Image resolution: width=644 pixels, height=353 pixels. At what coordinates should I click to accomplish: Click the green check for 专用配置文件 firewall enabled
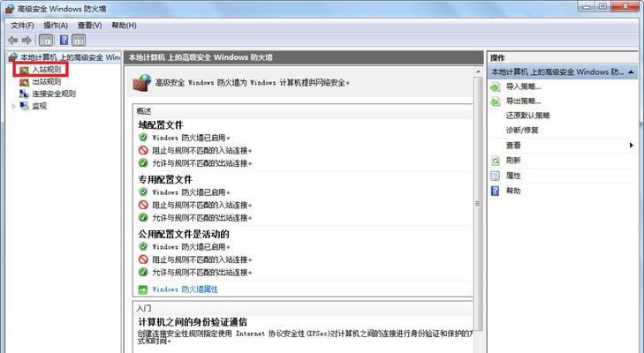point(143,192)
